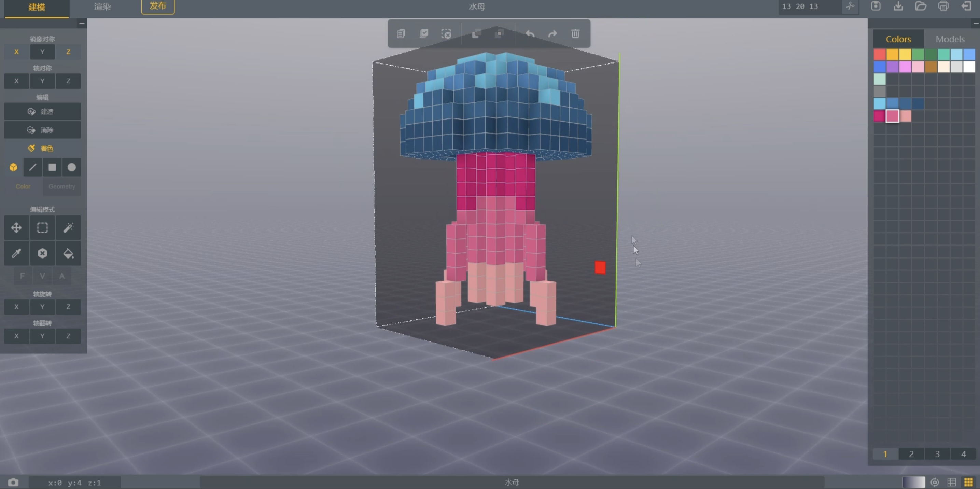Open a file with the folder icon

921,6
